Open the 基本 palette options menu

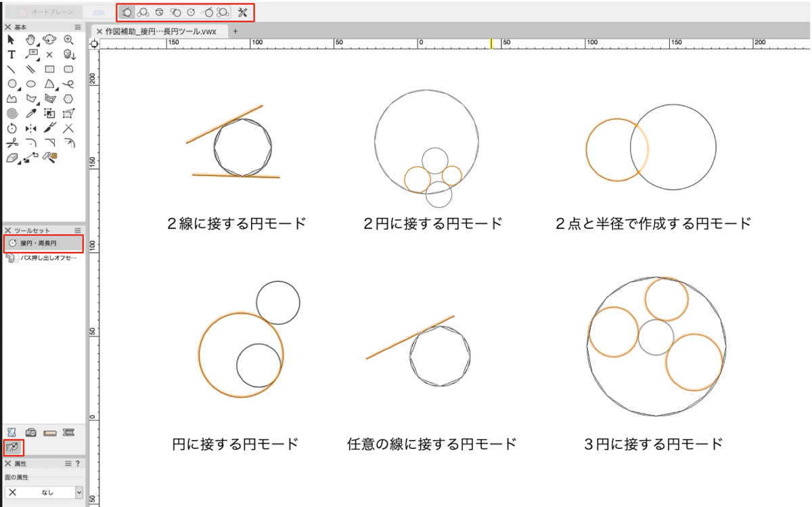point(78,27)
